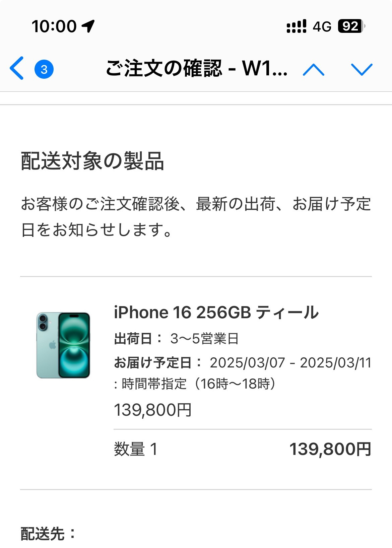Tap the bold total 139,800円 amount

[x=330, y=449]
